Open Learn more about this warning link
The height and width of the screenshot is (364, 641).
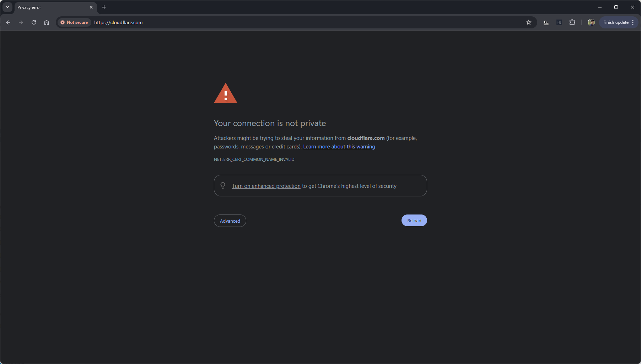[x=339, y=147]
